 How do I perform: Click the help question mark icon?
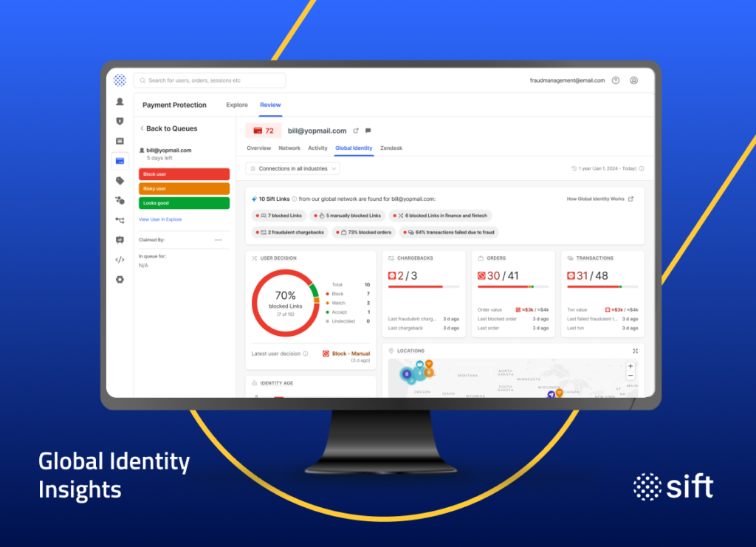click(x=616, y=80)
